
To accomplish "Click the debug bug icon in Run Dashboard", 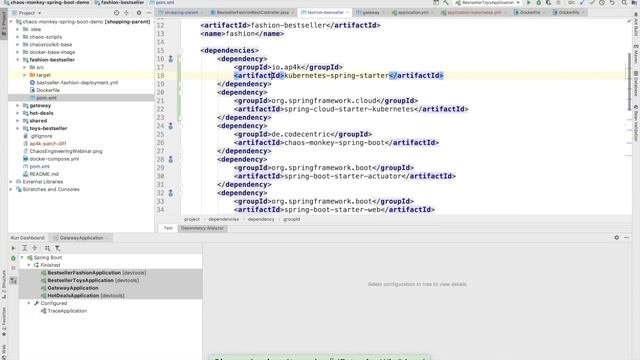I will click(x=13, y=258).
